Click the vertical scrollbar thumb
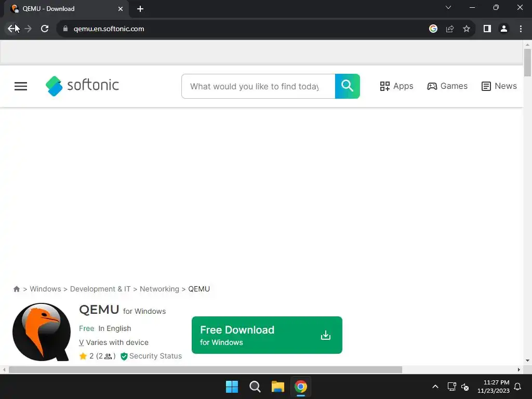This screenshot has height=399, width=532. point(527,63)
